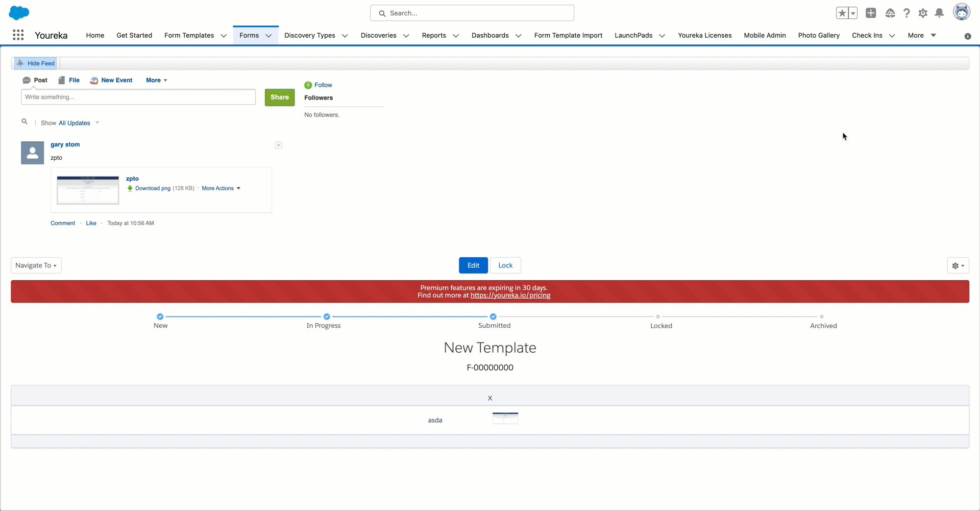Screen dimensions: 980x511
Task: Select the In Progress stage marker
Action: tap(327, 317)
